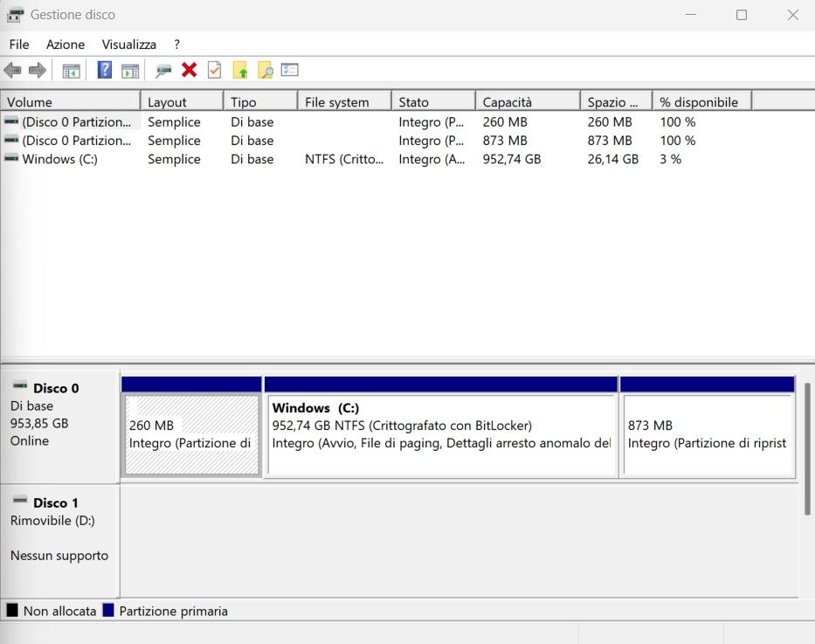This screenshot has width=815, height=644.
Task: Click the 952,74 GB capacity cell
Action: pos(512,159)
